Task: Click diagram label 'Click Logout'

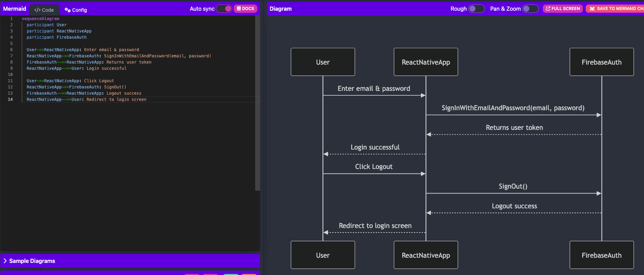Action: [x=374, y=167]
